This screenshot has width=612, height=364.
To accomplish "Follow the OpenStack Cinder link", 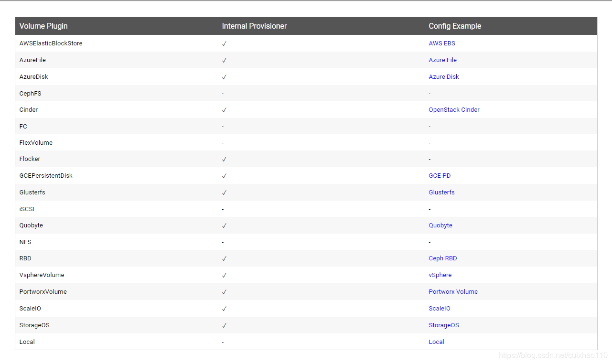I will click(454, 109).
